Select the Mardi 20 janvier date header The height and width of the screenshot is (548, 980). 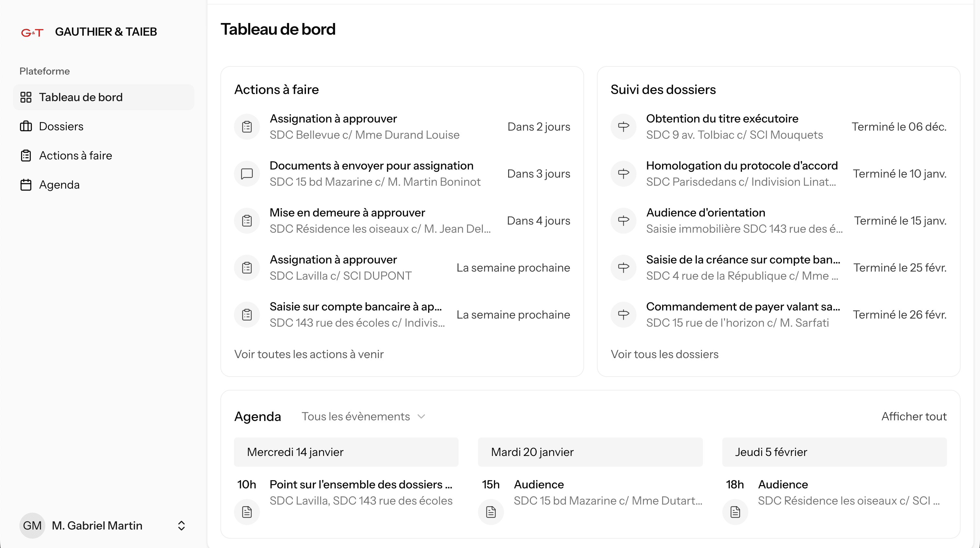click(590, 452)
